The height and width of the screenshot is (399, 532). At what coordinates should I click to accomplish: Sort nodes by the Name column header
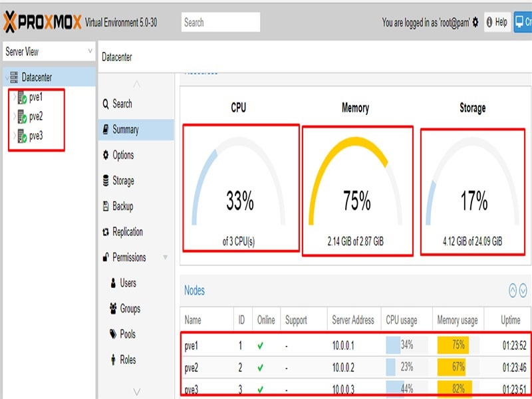[x=207, y=320]
